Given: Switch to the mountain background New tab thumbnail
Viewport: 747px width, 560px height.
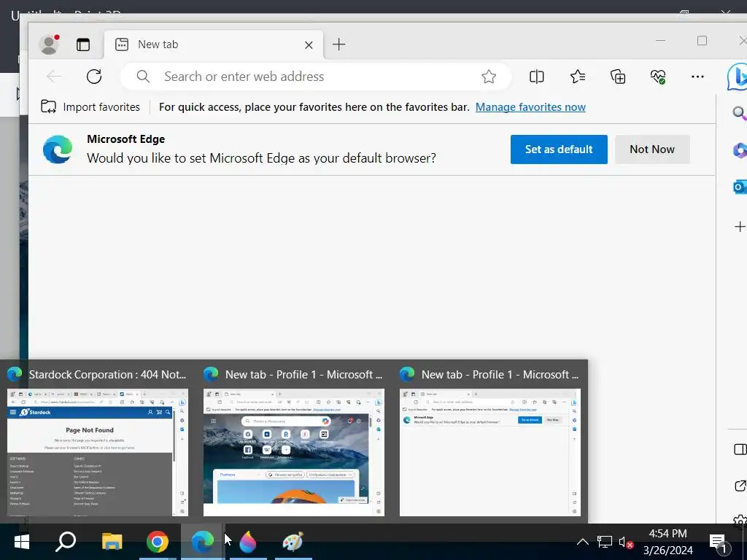Looking at the screenshot, I should (x=294, y=452).
